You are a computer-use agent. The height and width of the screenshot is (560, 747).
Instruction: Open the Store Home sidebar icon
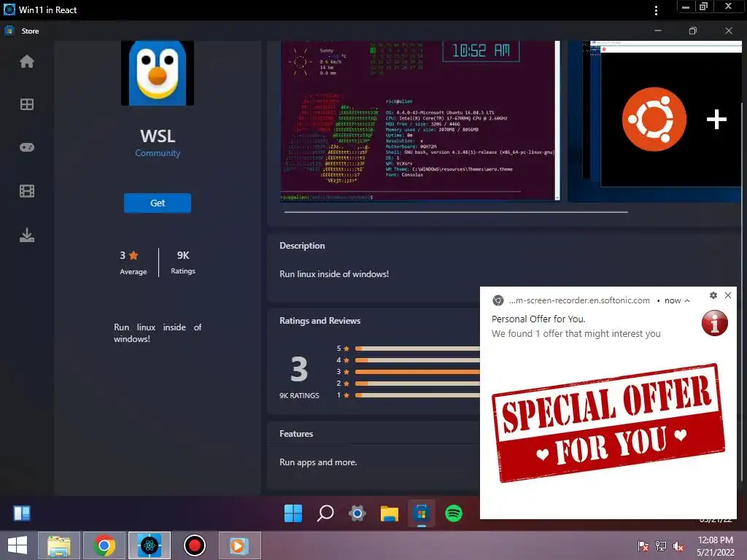27,61
